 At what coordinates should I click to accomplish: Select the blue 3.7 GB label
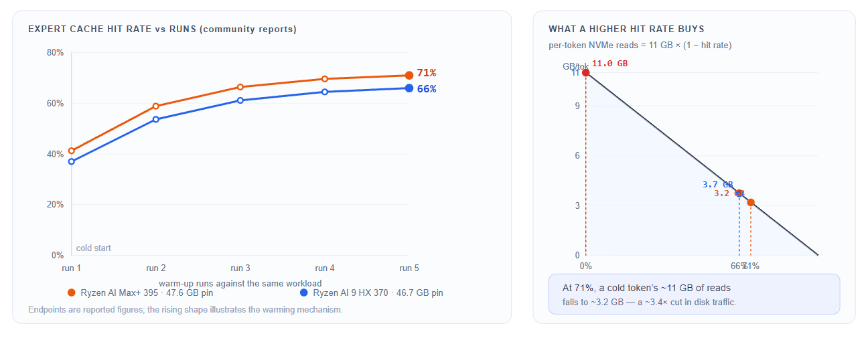tap(718, 185)
